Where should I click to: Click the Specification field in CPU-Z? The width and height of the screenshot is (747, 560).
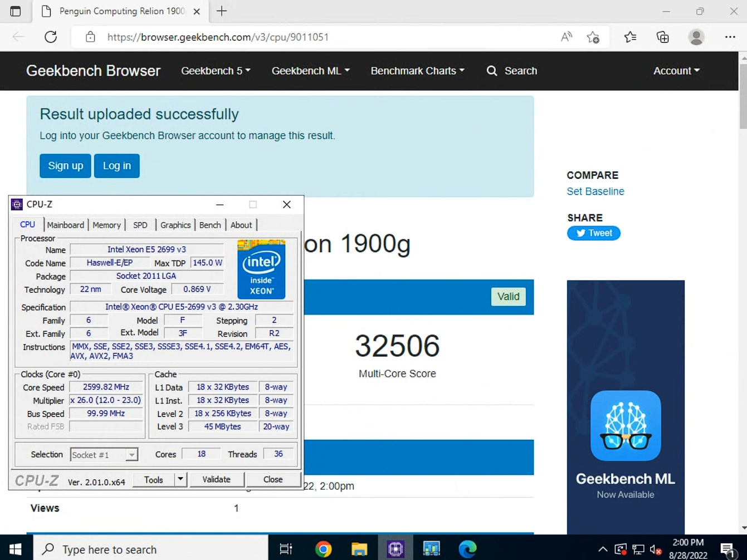(x=182, y=307)
